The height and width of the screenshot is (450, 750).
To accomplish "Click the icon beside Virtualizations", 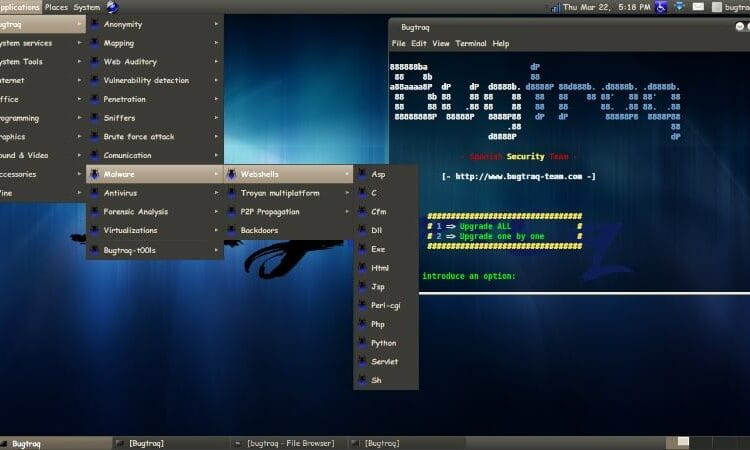I will pyautogui.click(x=95, y=230).
